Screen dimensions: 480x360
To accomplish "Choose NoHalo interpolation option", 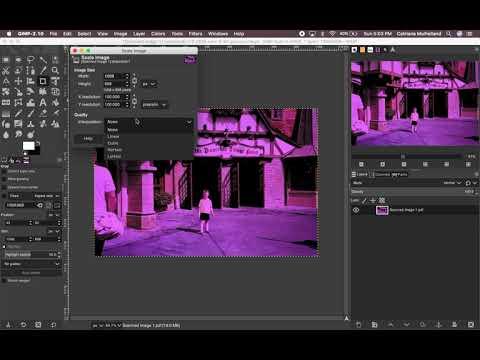I will pyautogui.click(x=115, y=150).
